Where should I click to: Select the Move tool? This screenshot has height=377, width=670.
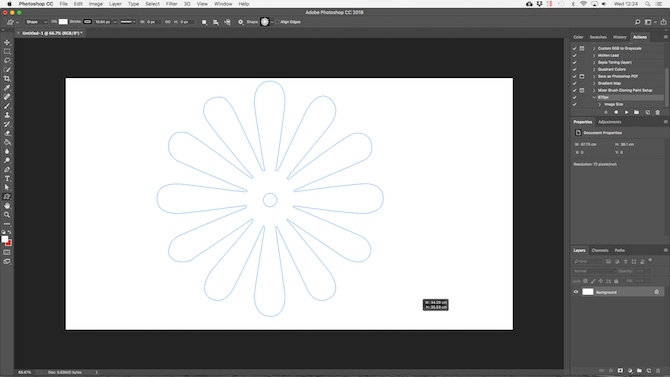7,42
